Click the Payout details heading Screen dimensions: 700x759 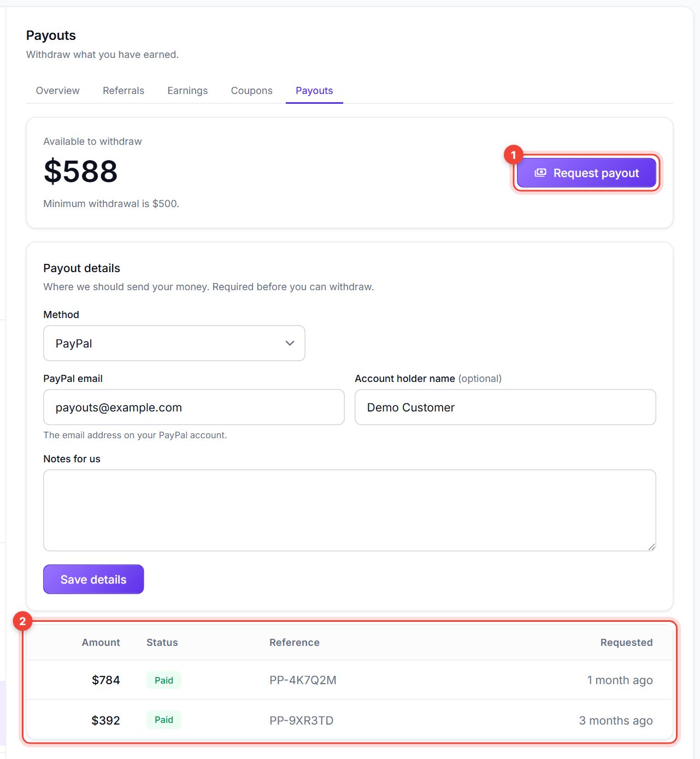tap(82, 268)
